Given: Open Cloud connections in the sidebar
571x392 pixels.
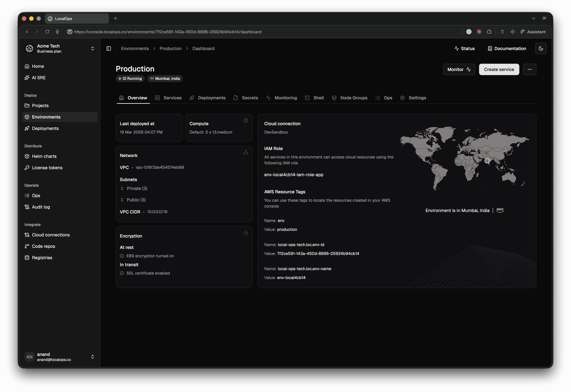Looking at the screenshot, I should click(x=51, y=235).
